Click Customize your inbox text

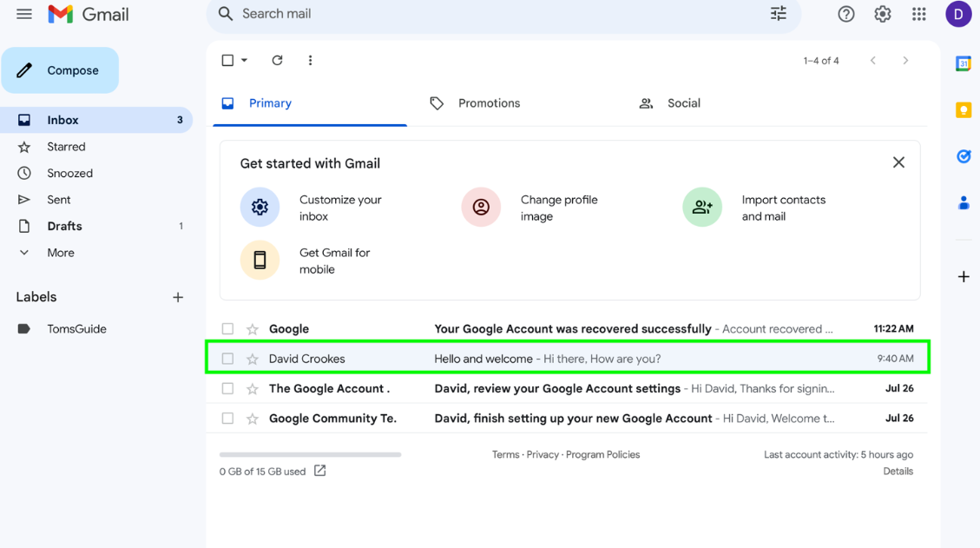[x=340, y=208]
